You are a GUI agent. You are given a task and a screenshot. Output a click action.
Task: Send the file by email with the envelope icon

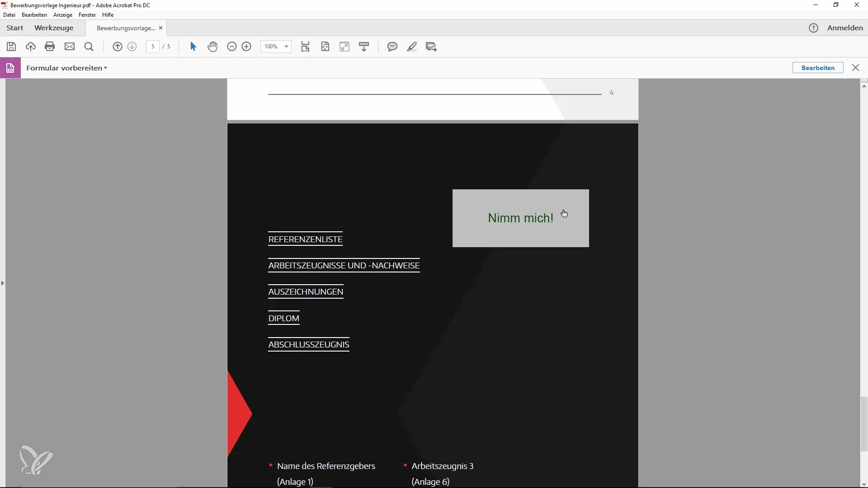click(70, 47)
